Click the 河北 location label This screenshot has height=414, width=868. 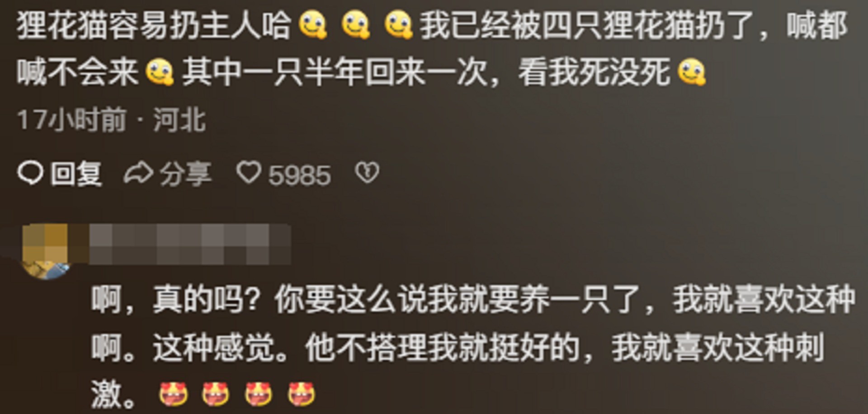[179, 120]
